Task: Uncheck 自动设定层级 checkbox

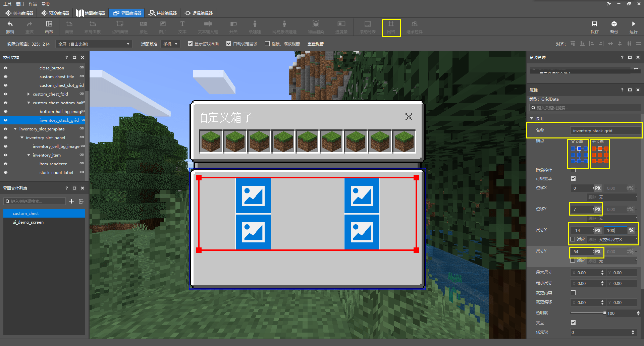Action: click(x=229, y=44)
